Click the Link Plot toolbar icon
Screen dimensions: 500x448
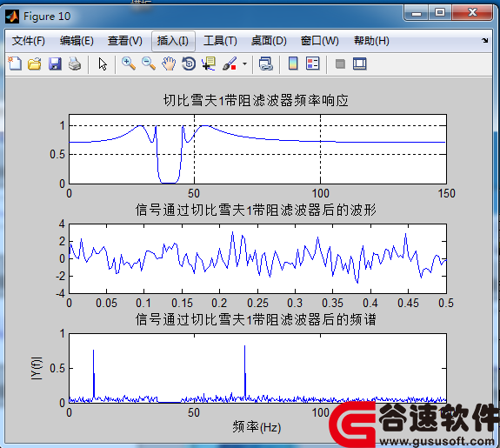click(x=265, y=64)
